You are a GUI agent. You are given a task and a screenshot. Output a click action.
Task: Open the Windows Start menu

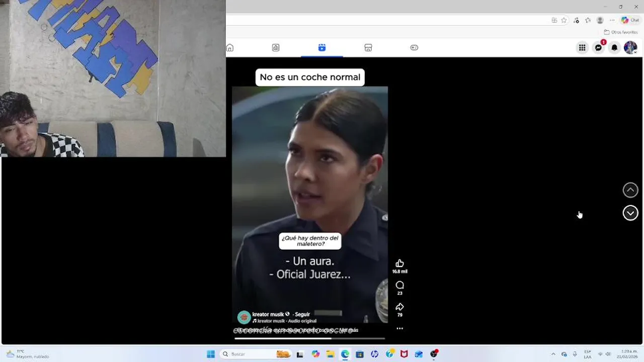[x=211, y=354]
